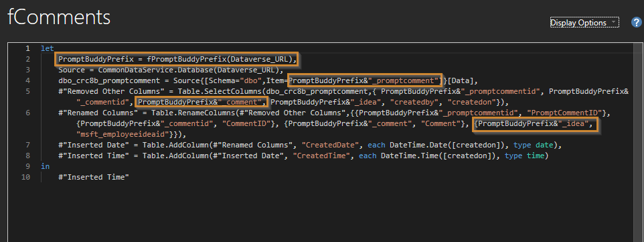This screenshot has height=242, width=644.
Task: Click #"Inserted Time" on line 10
Action: [x=94, y=177]
